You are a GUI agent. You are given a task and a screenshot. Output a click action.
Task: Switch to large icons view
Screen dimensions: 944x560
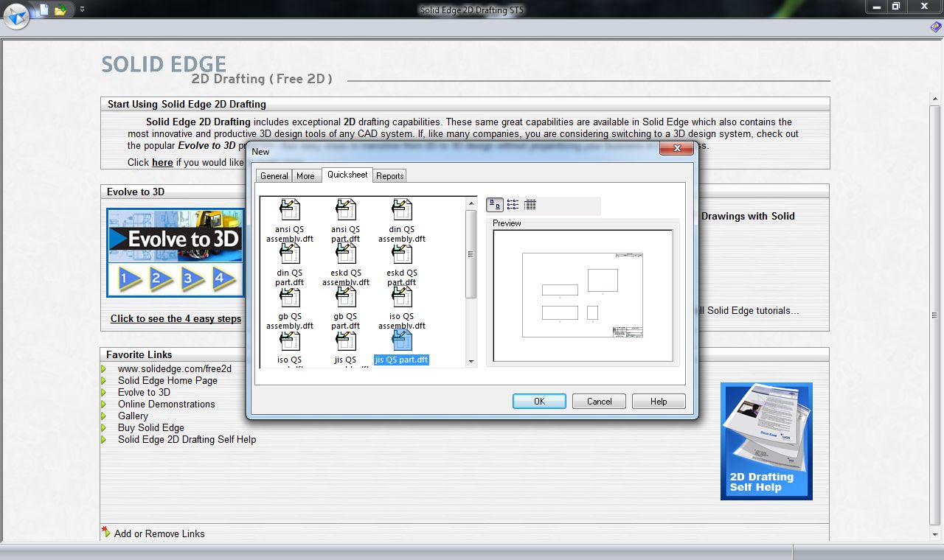coord(495,205)
